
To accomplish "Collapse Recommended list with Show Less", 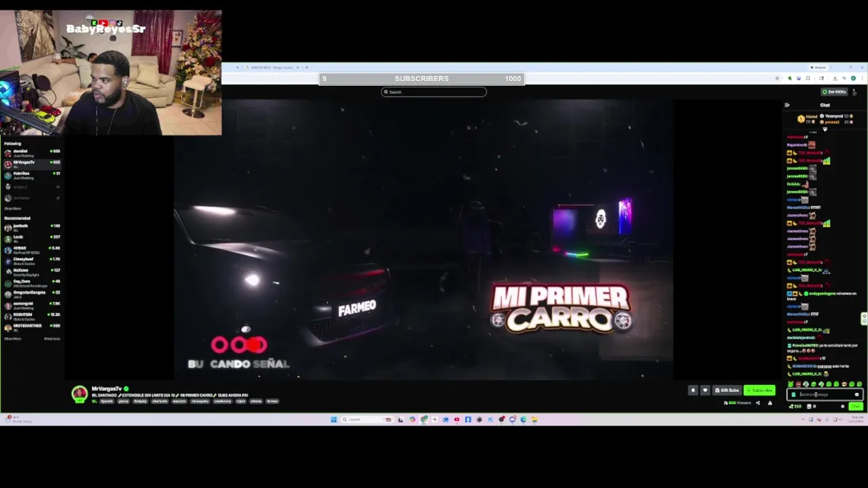I will (52, 338).
